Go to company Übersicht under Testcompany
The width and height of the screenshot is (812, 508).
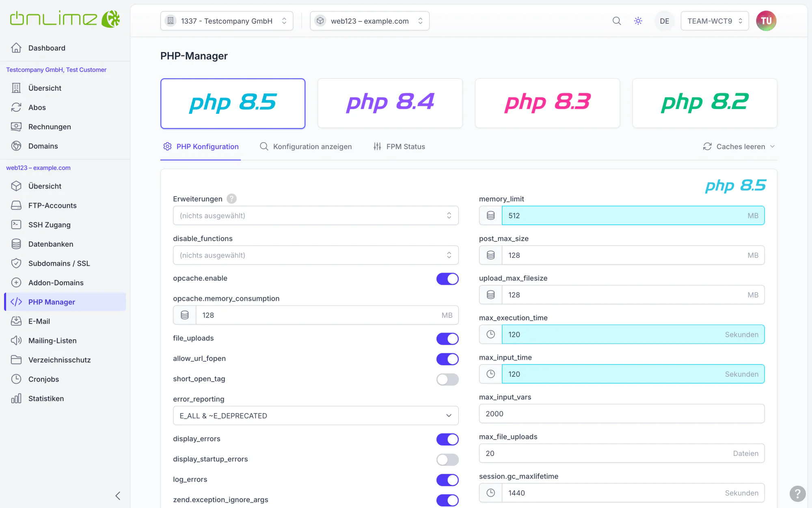[x=65, y=88]
